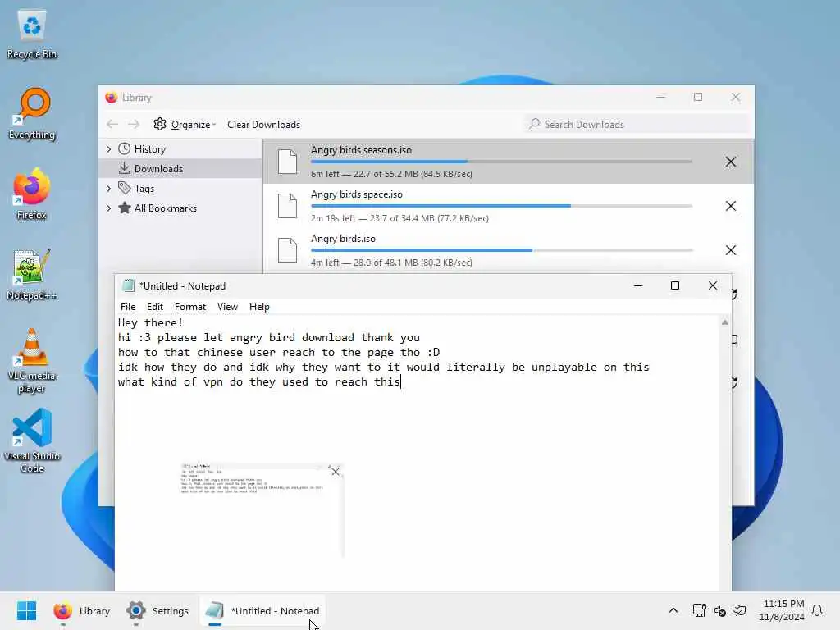Switch to Settings taskbar button
The image size is (840, 630).
(157, 610)
